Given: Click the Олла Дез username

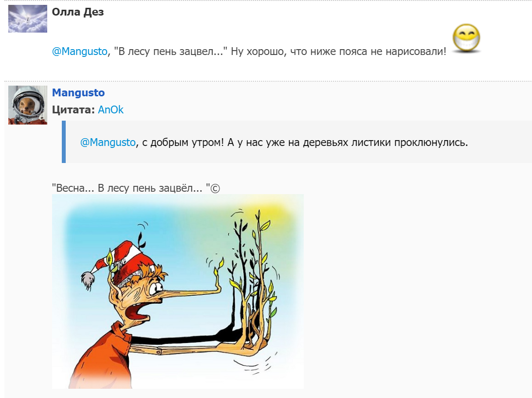Looking at the screenshot, I should coord(78,12).
